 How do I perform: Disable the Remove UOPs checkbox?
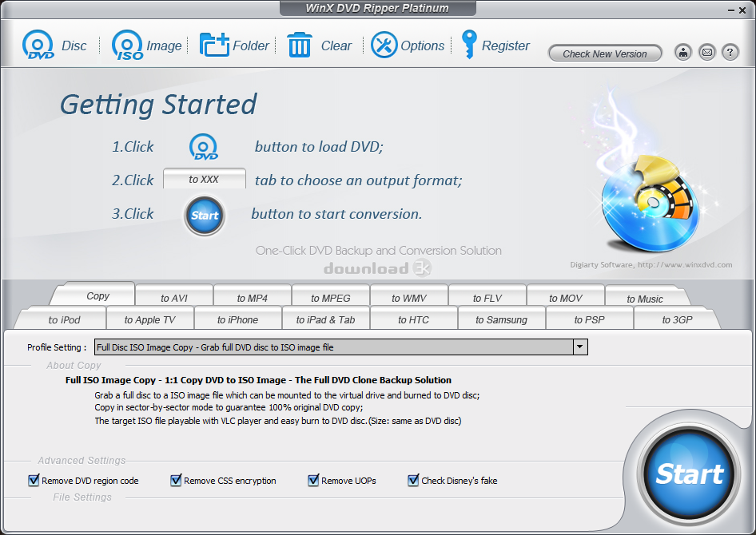(313, 481)
